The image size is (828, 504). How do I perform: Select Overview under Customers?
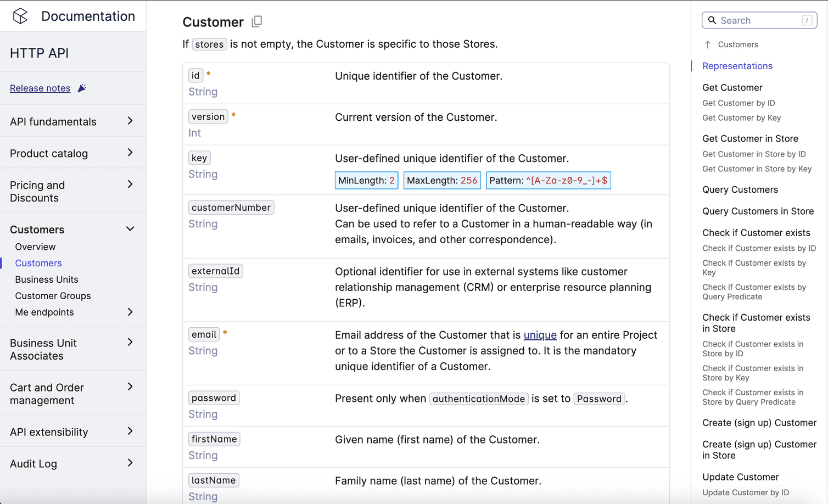click(x=35, y=247)
